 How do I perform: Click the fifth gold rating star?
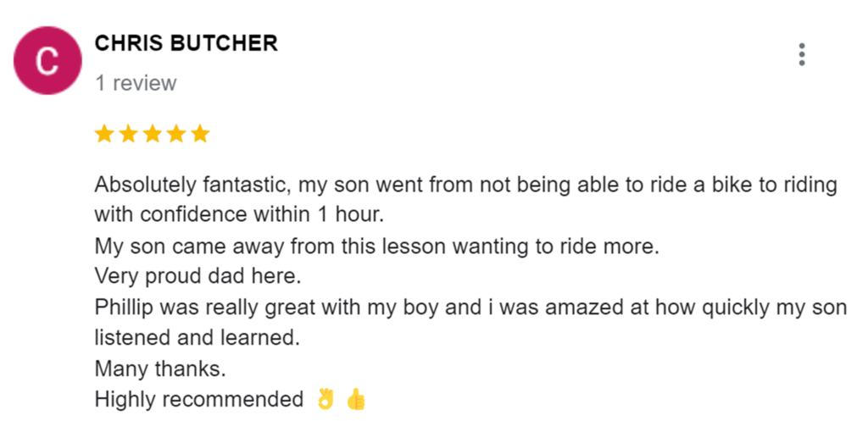click(x=199, y=134)
